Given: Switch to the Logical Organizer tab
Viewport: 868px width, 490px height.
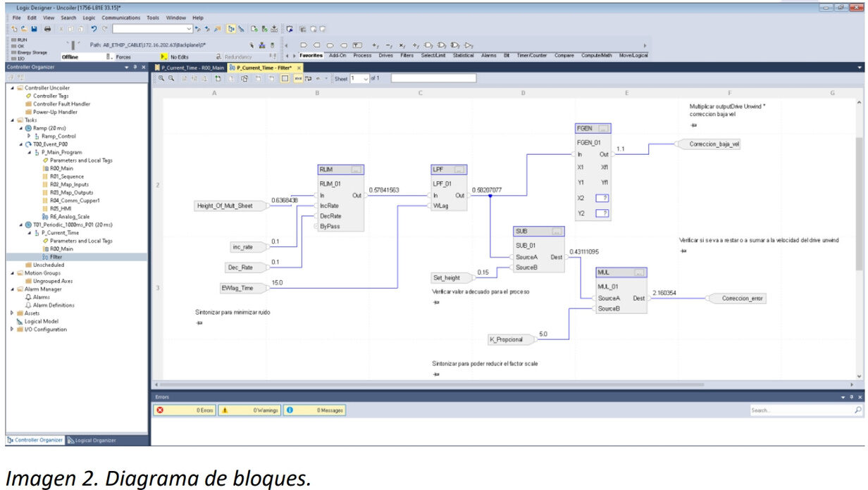Looking at the screenshot, I should tap(92, 440).
